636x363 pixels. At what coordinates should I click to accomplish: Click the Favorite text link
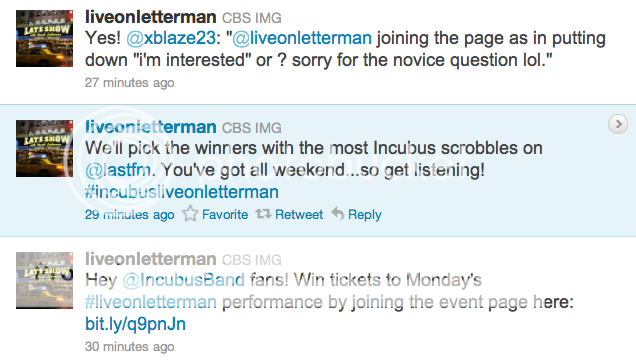coord(225,214)
